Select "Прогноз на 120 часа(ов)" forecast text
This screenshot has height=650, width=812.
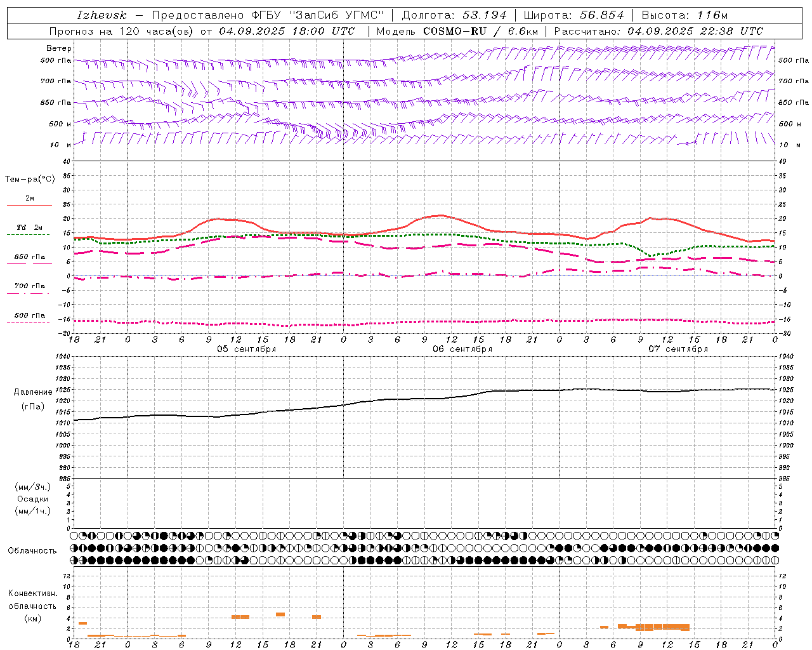click(122, 31)
